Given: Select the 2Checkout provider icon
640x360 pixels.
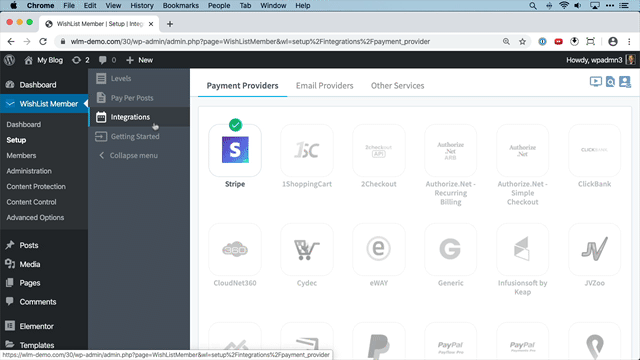Looking at the screenshot, I should (379, 150).
